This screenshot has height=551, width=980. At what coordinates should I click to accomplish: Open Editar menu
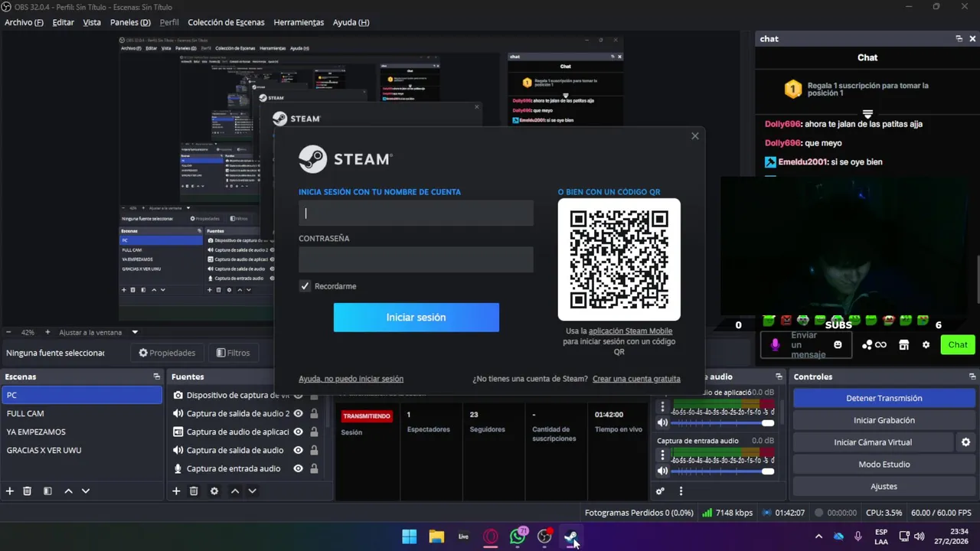(63, 22)
